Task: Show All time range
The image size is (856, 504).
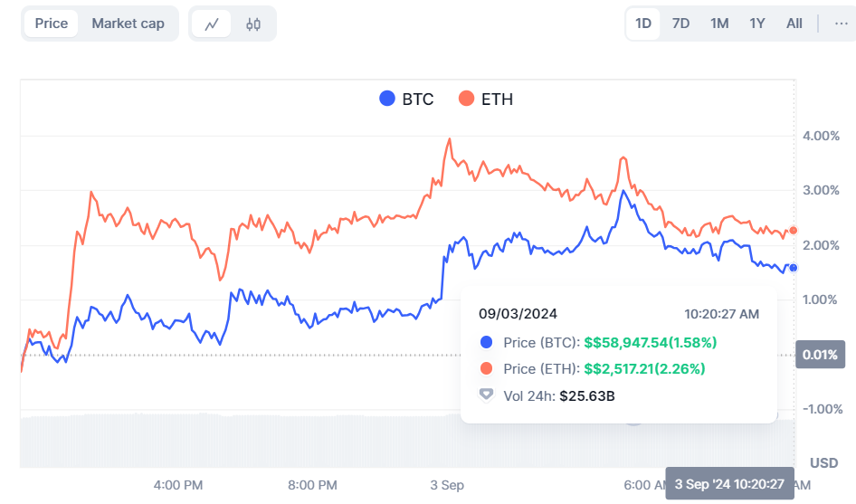Action: (x=794, y=24)
